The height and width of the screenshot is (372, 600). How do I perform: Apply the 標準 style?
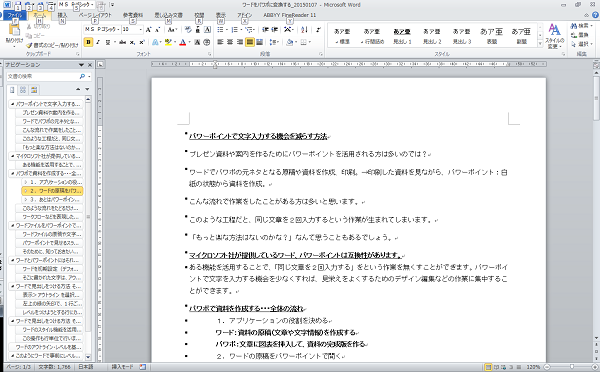[342, 36]
